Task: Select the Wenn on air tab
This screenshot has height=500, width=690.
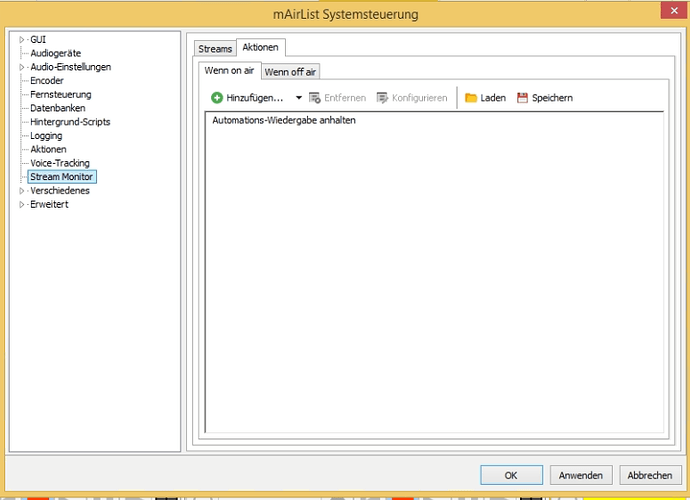Action: pos(229,71)
